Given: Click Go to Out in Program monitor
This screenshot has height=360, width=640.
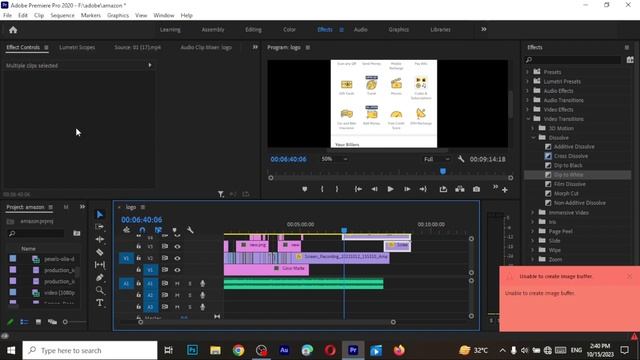Looking at the screenshot, I should tap(423, 189).
